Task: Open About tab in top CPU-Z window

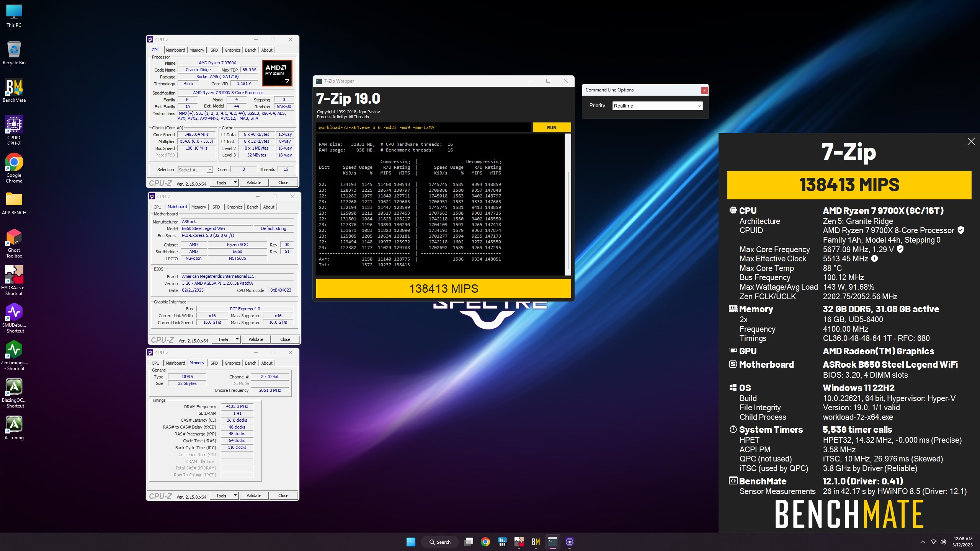Action: point(267,50)
